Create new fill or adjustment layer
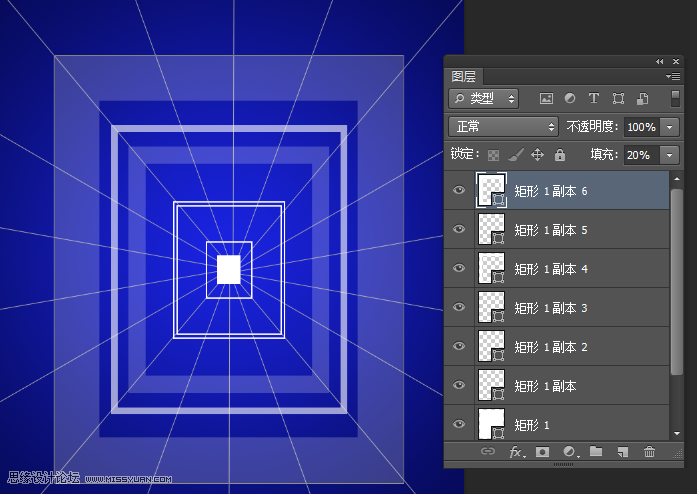Image resolution: width=697 pixels, height=494 pixels. point(570,452)
